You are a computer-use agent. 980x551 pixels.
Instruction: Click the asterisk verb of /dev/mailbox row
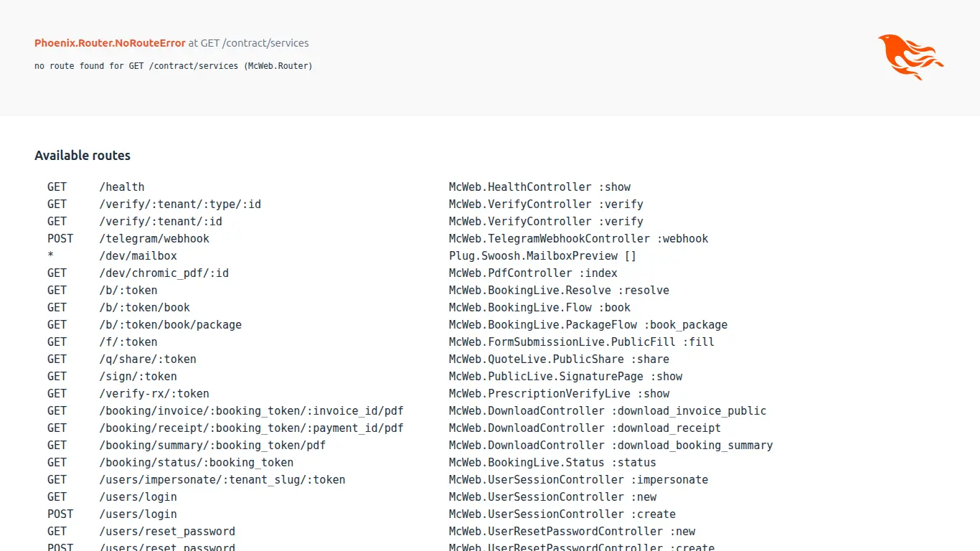click(x=50, y=256)
